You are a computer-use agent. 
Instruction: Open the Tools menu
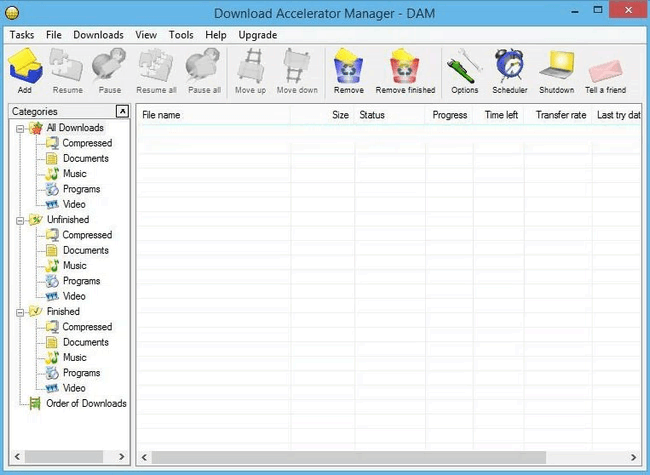click(181, 35)
